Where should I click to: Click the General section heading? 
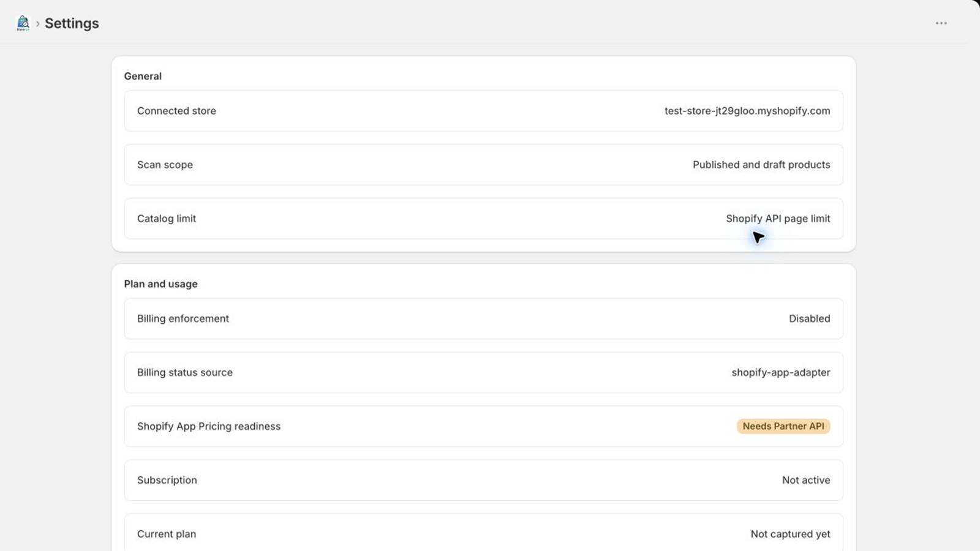[143, 76]
